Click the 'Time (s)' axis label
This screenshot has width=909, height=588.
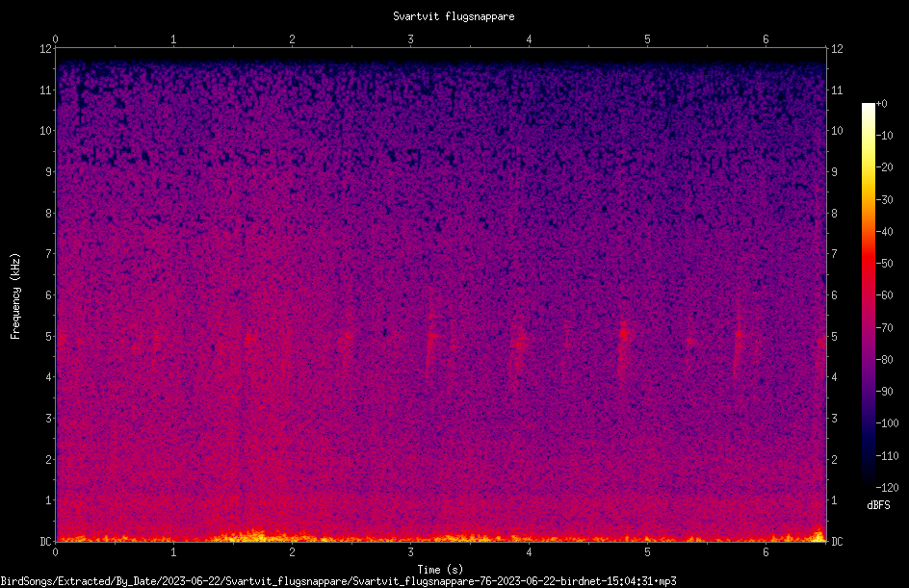(440, 570)
